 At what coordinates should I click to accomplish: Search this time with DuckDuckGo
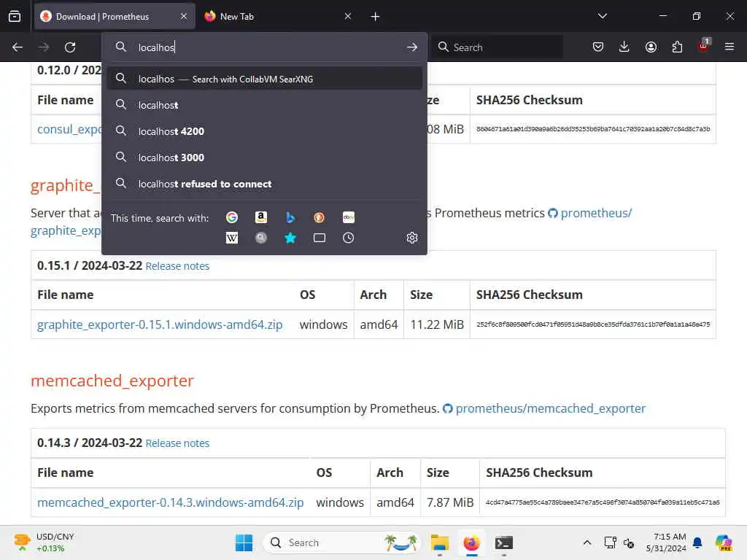point(320,217)
